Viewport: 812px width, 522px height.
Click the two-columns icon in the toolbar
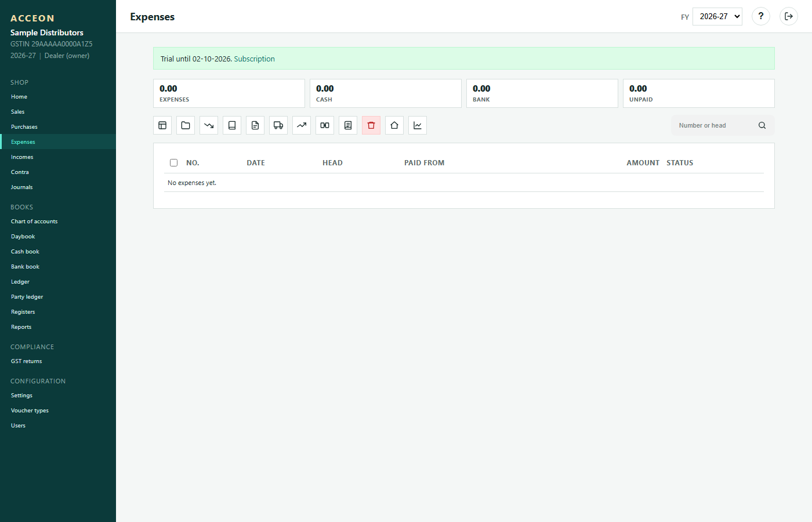[x=325, y=125]
